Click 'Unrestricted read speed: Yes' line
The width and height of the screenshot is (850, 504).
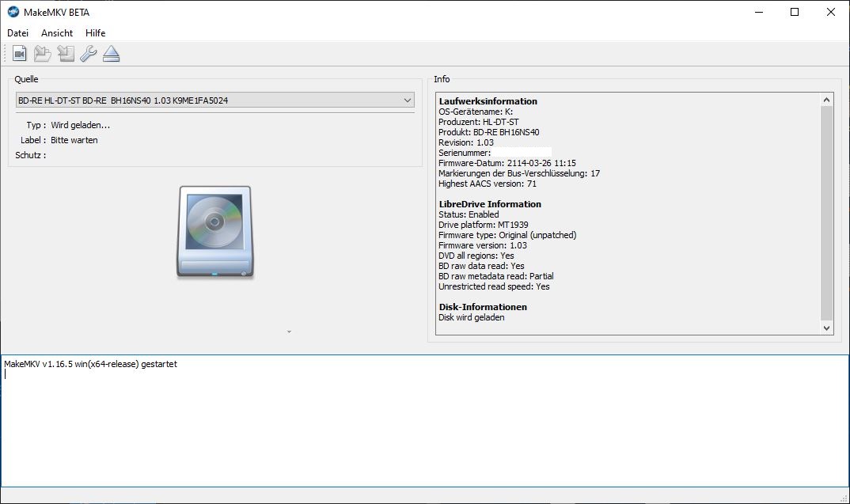click(494, 286)
